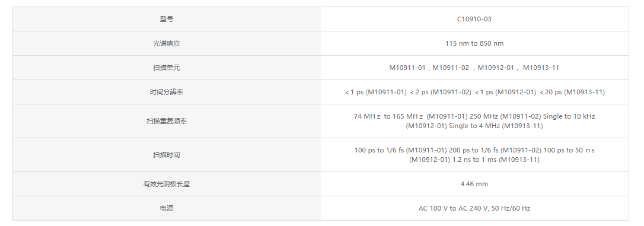Select the 115 nm to 850 nm value

click(x=474, y=43)
